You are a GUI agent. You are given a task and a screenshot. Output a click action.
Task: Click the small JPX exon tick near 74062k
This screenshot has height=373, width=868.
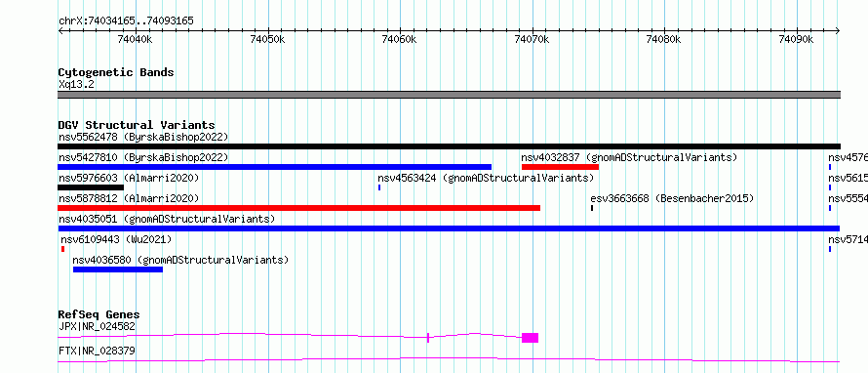tap(428, 338)
